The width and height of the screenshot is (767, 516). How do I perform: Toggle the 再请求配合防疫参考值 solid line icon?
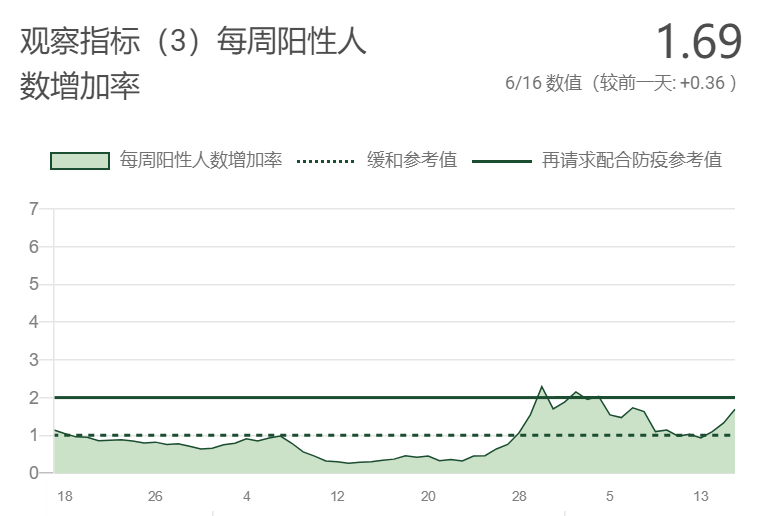502,161
